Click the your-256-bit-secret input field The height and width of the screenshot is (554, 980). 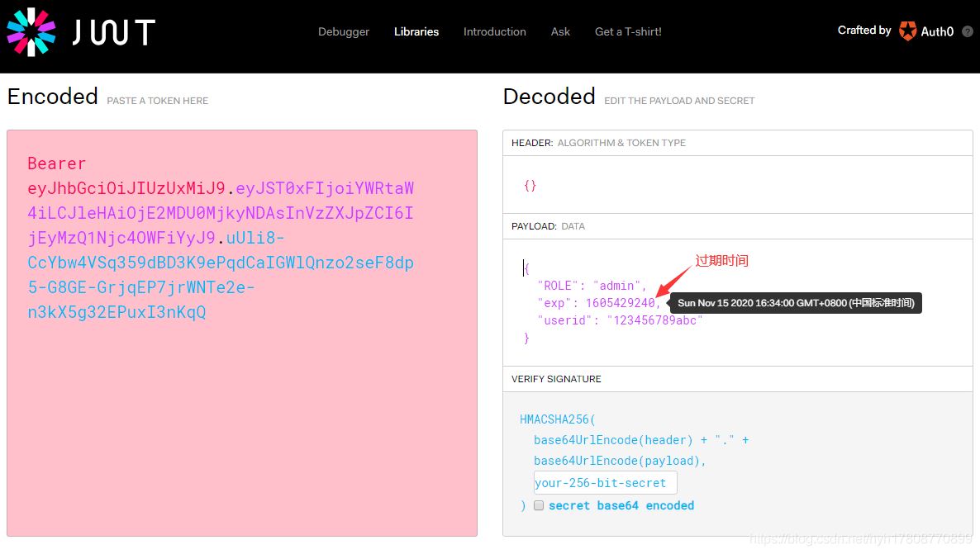(x=604, y=482)
